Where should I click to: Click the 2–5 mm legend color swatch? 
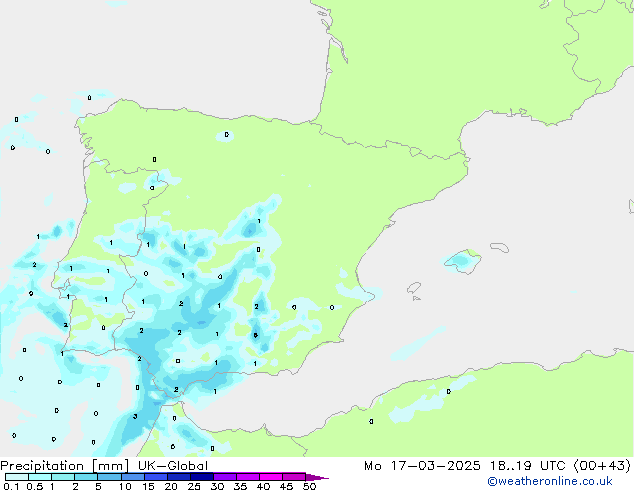(86, 477)
